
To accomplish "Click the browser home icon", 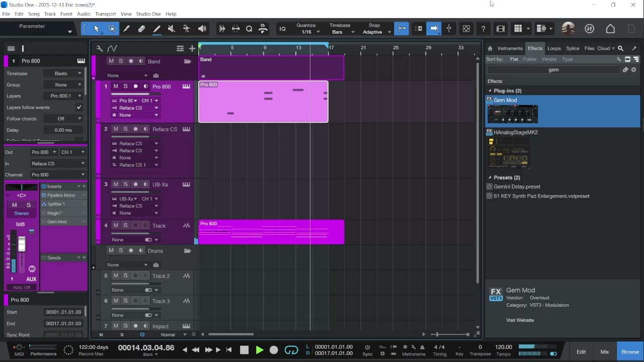I will tap(490, 48).
